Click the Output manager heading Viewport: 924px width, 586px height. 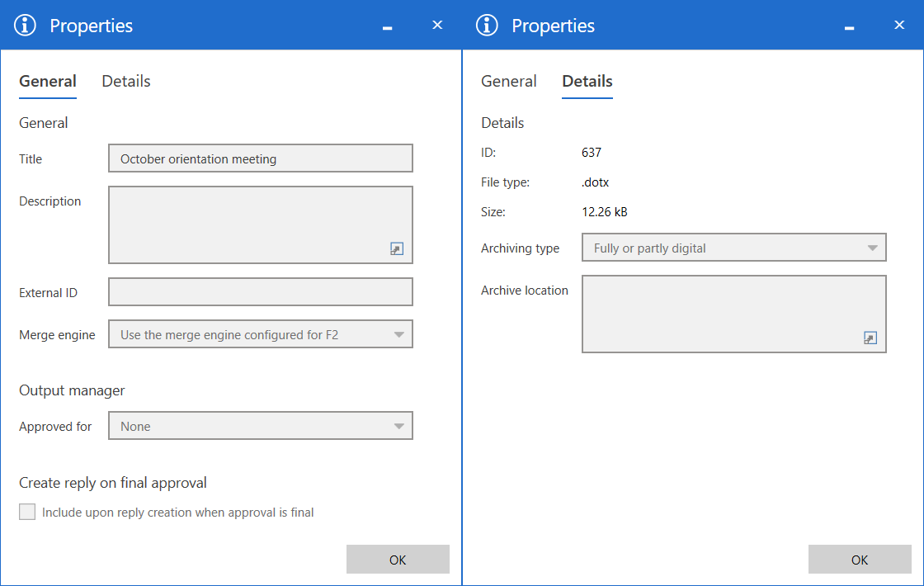click(72, 390)
